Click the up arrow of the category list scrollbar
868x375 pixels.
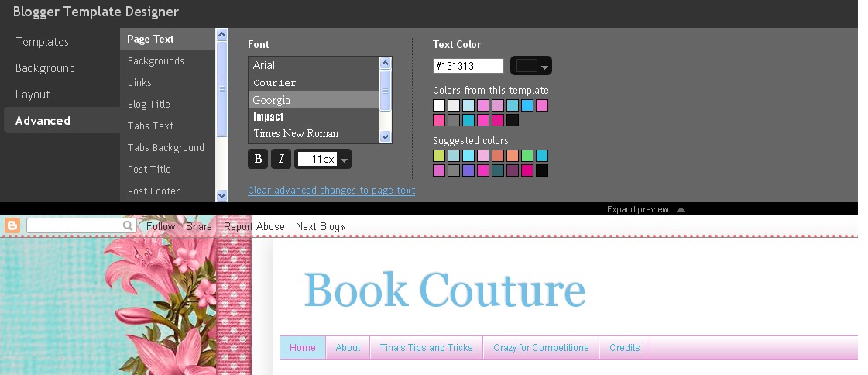pyautogui.click(x=222, y=34)
